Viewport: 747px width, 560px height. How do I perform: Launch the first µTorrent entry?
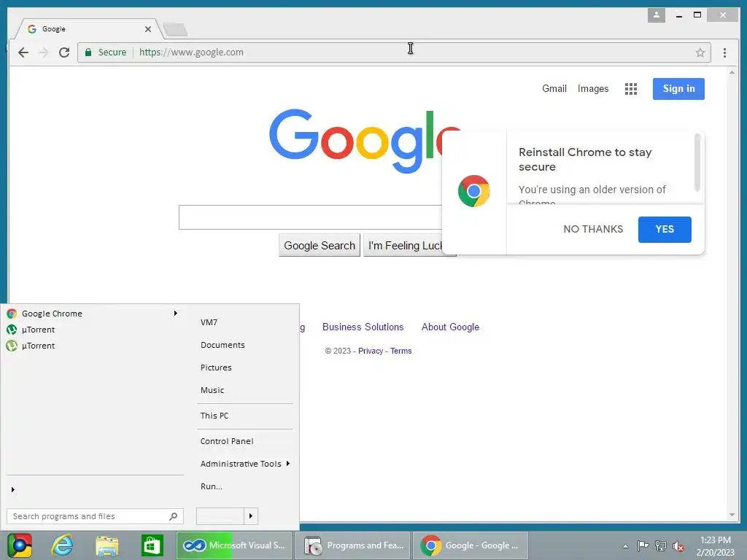click(93, 330)
